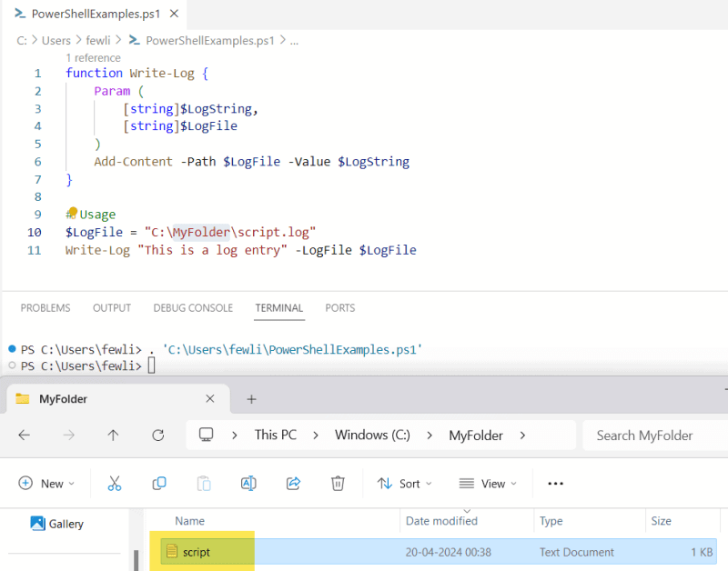Select the script.log file in MyFolder

pos(199,552)
